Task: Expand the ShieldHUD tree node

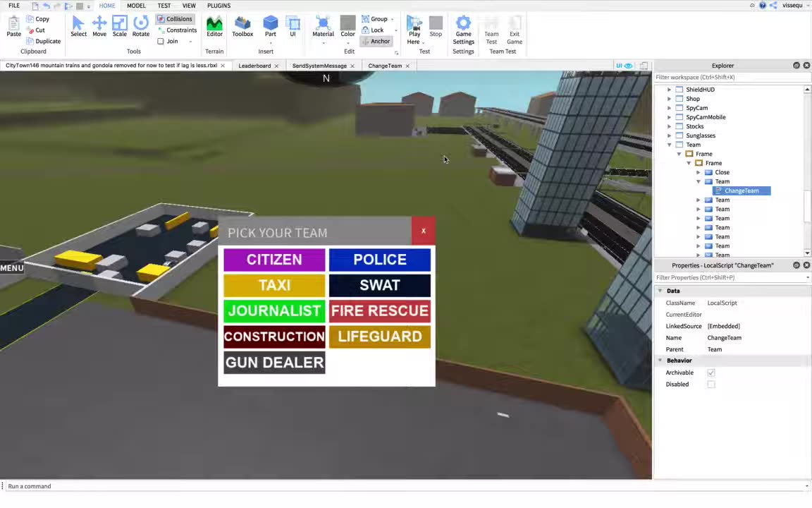Action: coord(669,90)
